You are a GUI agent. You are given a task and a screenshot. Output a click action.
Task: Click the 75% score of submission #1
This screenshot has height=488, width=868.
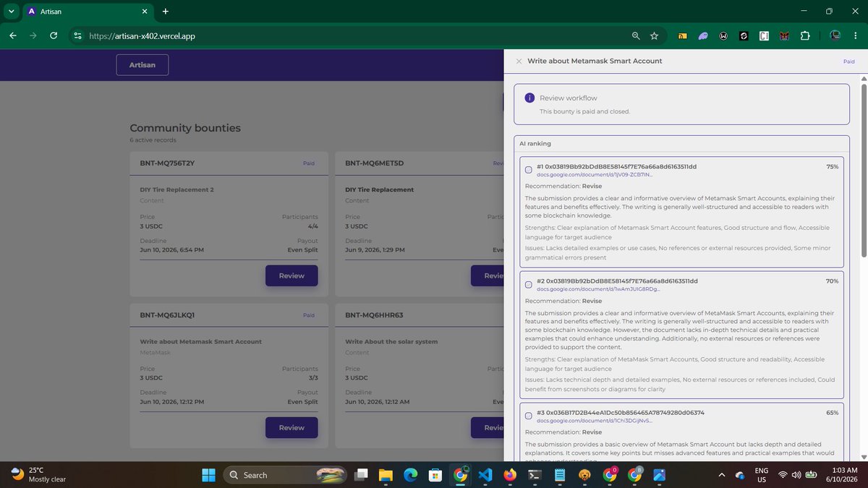(833, 166)
